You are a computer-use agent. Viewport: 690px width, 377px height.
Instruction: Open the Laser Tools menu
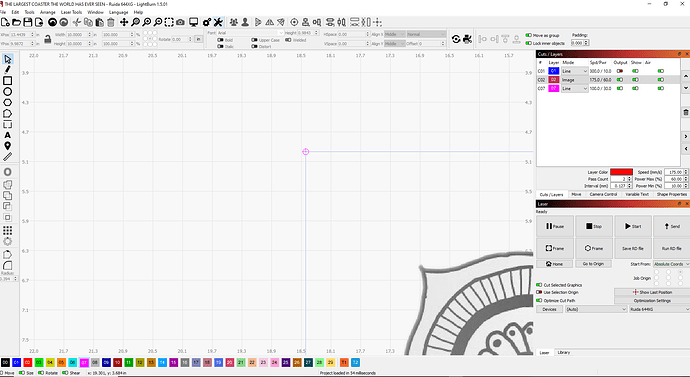[71, 12]
